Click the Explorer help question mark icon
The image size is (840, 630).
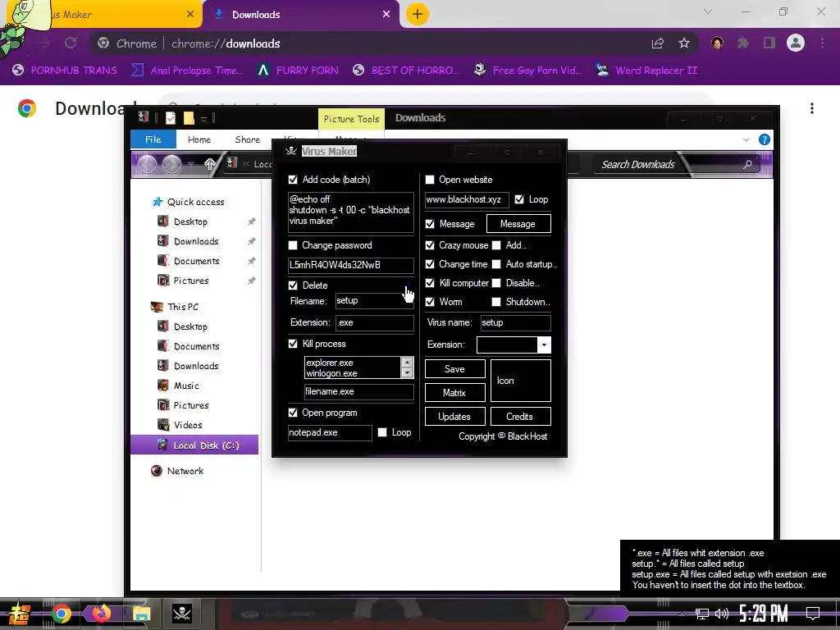765,139
